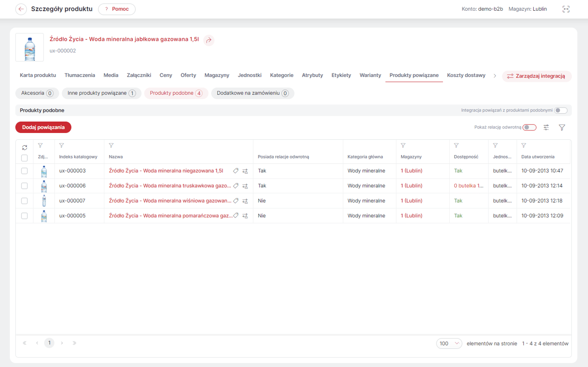Filter the Data utworzenia column
588x367 pixels.
click(x=524, y=146)
